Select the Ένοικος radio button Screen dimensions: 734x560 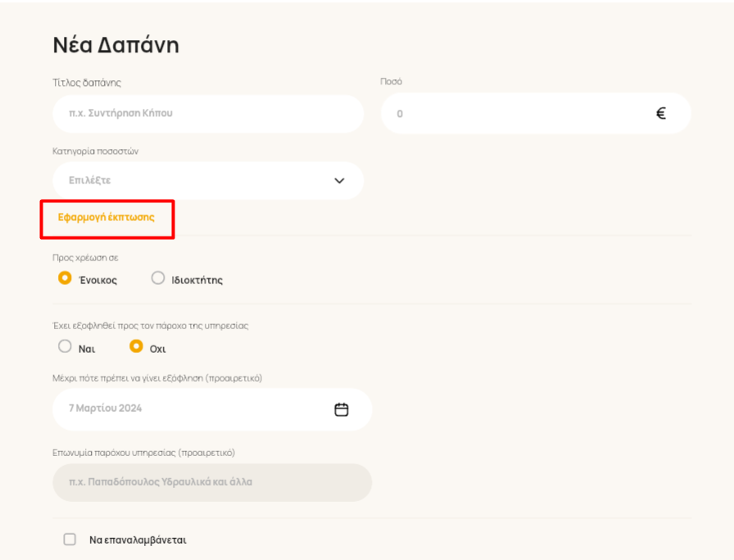(x=65, y=278)
